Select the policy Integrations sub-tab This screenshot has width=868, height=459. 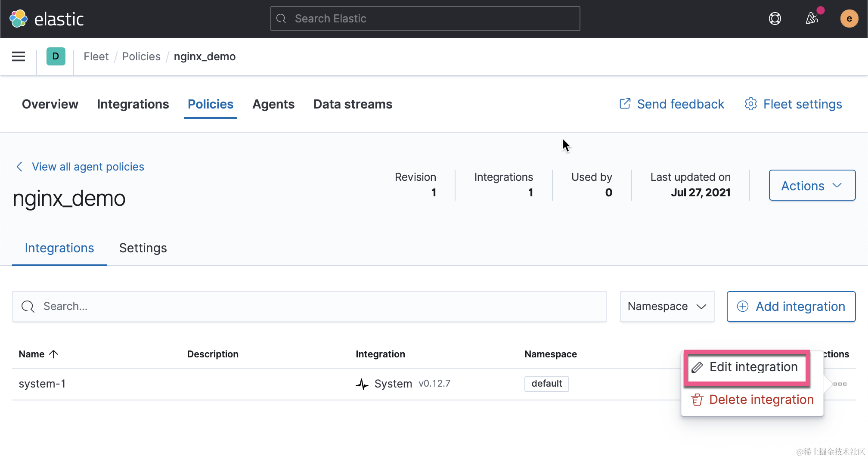pyautogui.click(x=59, y=248)
